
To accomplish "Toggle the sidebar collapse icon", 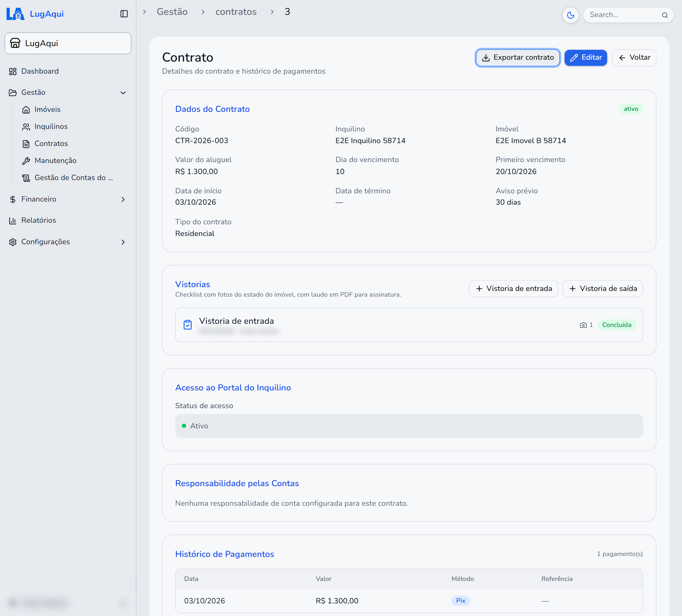I will coord(124,14).
